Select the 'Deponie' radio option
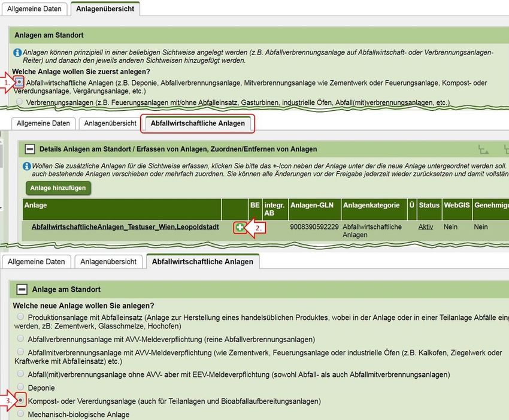Screen dimensions: 509x420 pos(22,388)
